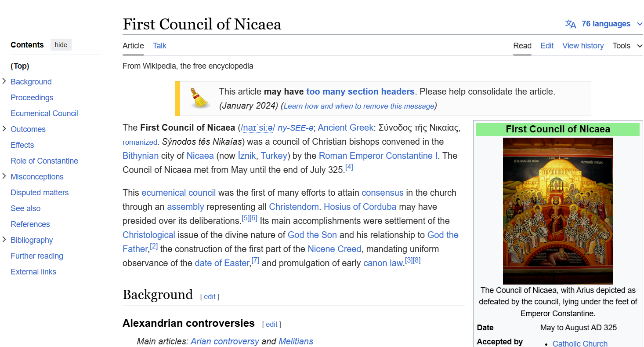The height and width of the screenshot is (347, 644).
Task: Open the Arian controversy main article
Action: point(225,341)
